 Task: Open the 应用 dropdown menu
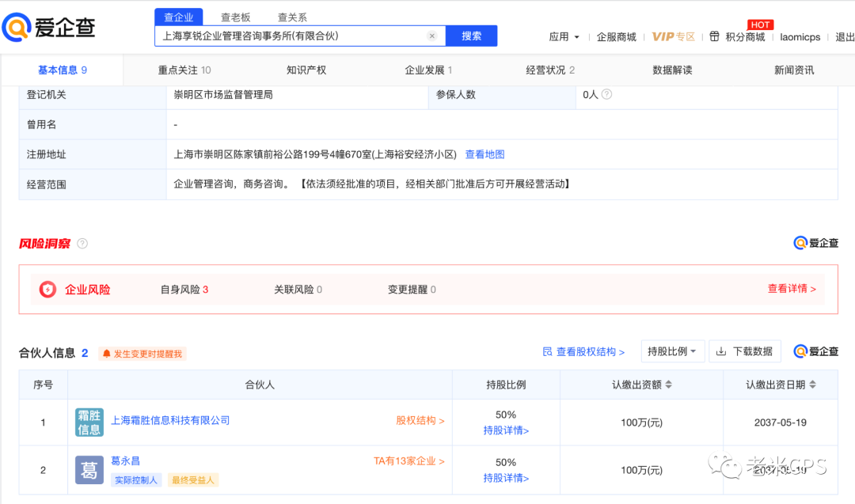(x=564, y=37)
